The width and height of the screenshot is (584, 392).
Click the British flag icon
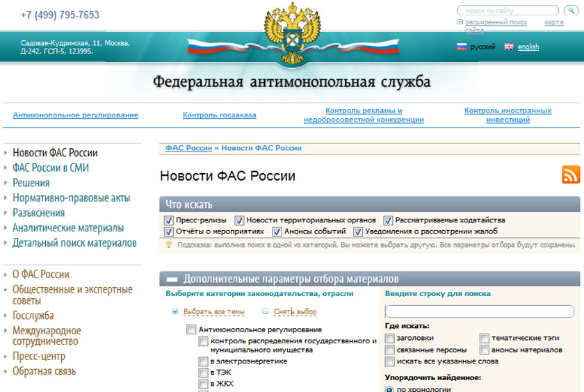509,47
